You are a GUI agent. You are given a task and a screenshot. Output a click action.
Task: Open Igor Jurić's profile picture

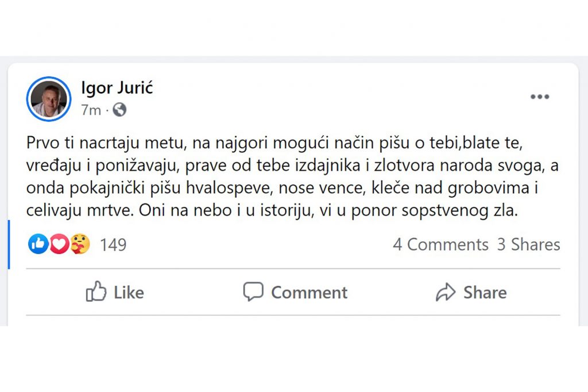tap(49, 99)
